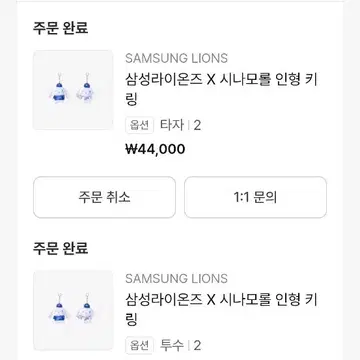The height and width of the screenshot is (360, 360).
Task: Click the first 주문 완료 status heading
Action: tap(61, 28)
